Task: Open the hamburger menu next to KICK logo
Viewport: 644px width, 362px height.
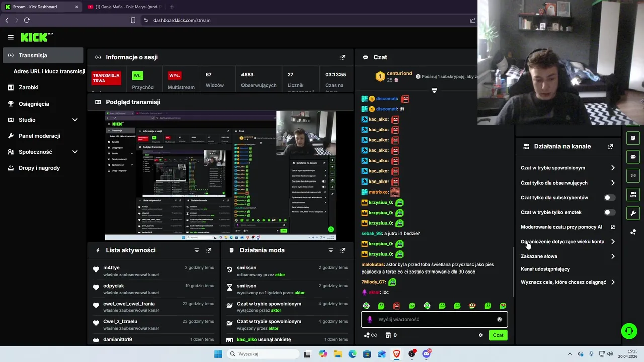Action: click(x=11, y=37)
